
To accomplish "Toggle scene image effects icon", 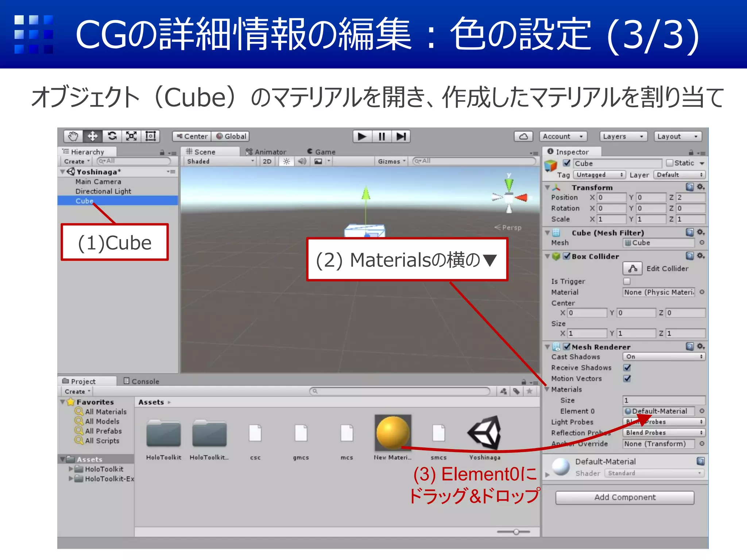I will point(318,161).
